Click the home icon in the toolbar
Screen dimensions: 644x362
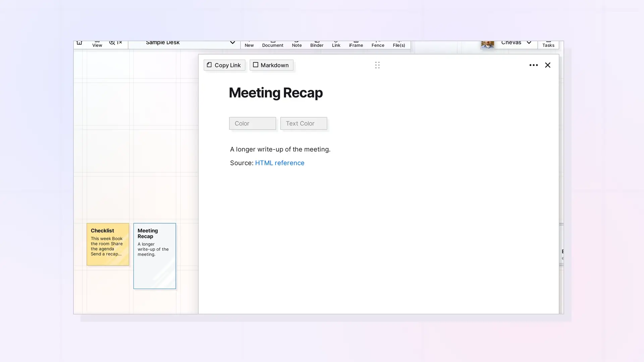tap(79, 43)
